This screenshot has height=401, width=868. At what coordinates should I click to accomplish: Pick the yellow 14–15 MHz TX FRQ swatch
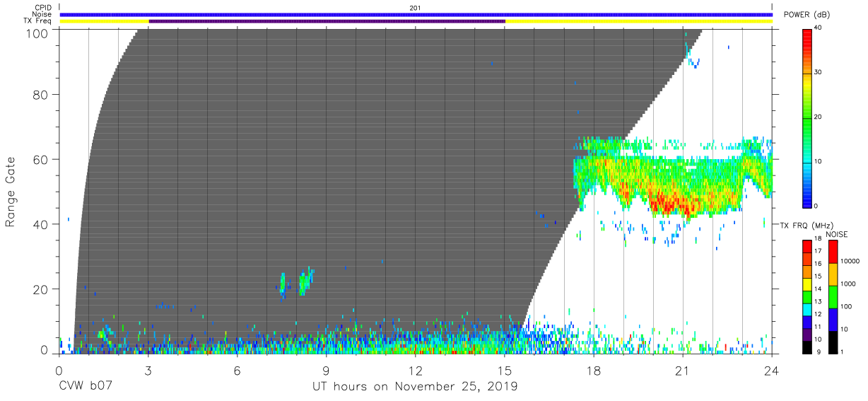point(807,283)
